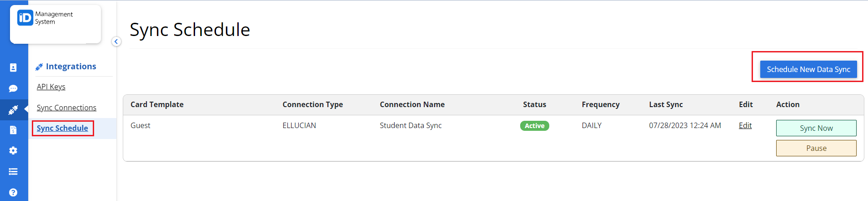Click Sync Now for Guest template
The image size is (868, 201).
point(816,128)
